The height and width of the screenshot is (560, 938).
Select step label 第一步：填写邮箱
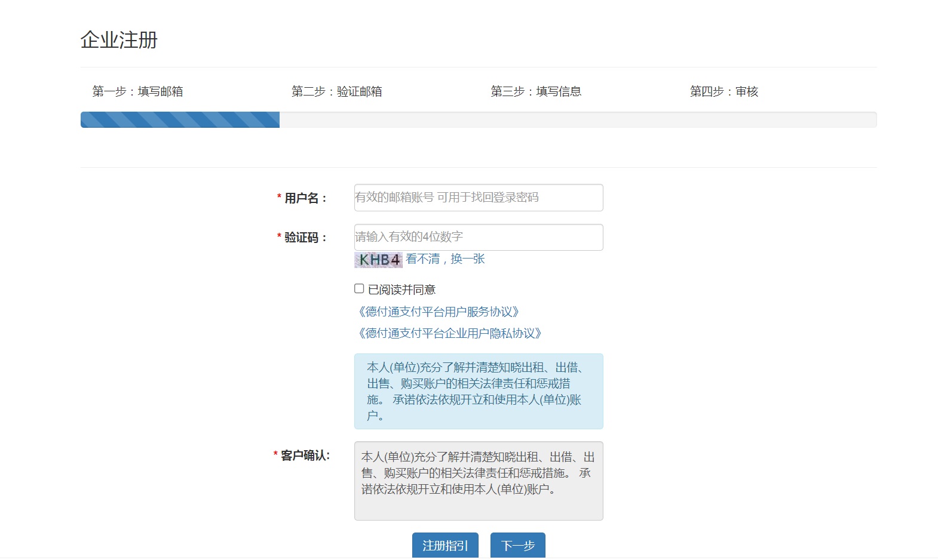pyautogui.click(x=137, y=91)
